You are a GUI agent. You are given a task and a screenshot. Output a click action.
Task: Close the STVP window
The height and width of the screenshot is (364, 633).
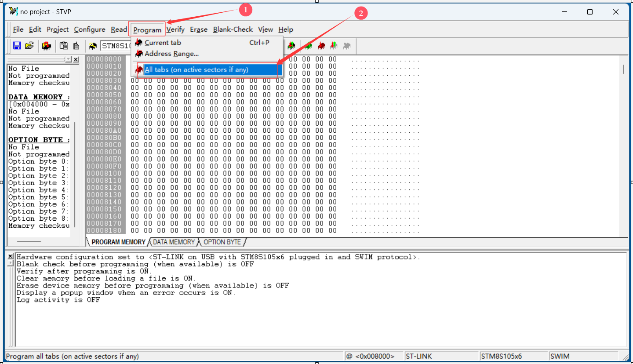[x=616, y=12]
